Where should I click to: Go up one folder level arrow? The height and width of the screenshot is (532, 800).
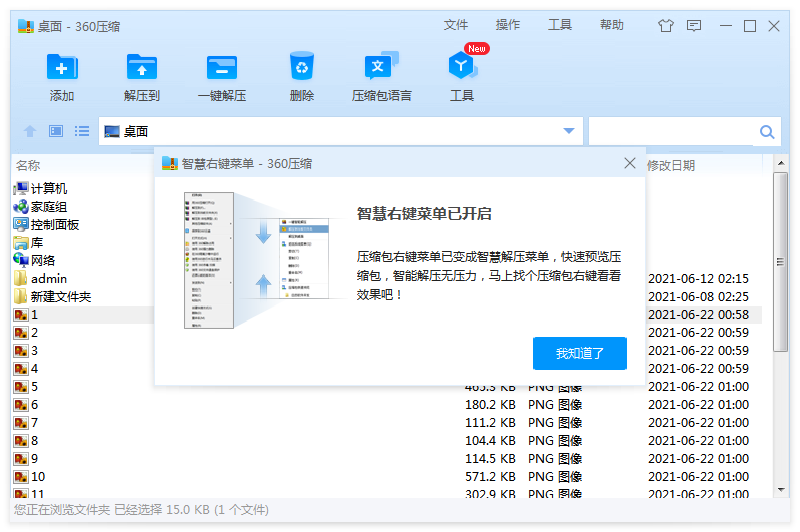click(x=30, y=131)
